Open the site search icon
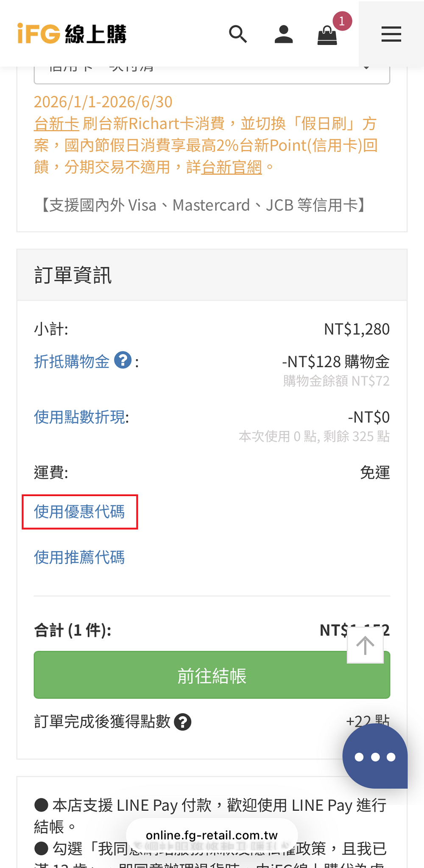Screen dimensions: 424x868 pyautogui.click(x=238, y=34)
